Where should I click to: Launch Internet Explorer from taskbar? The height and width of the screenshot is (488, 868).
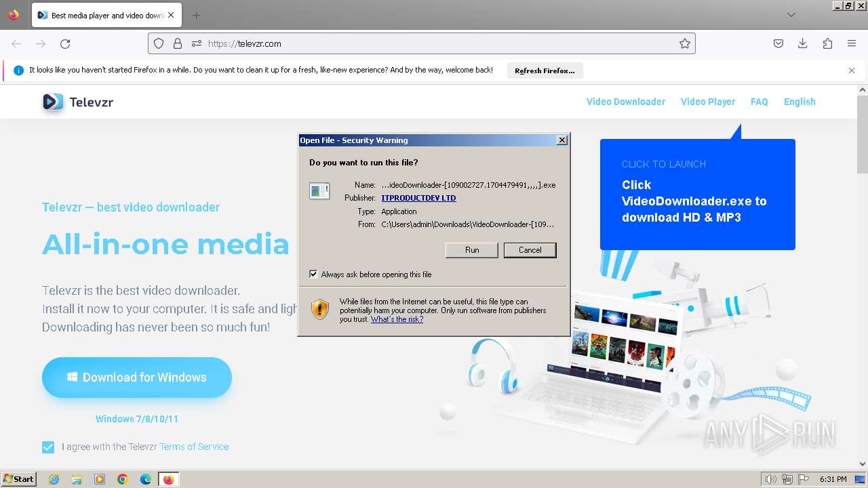click(54, 479)
